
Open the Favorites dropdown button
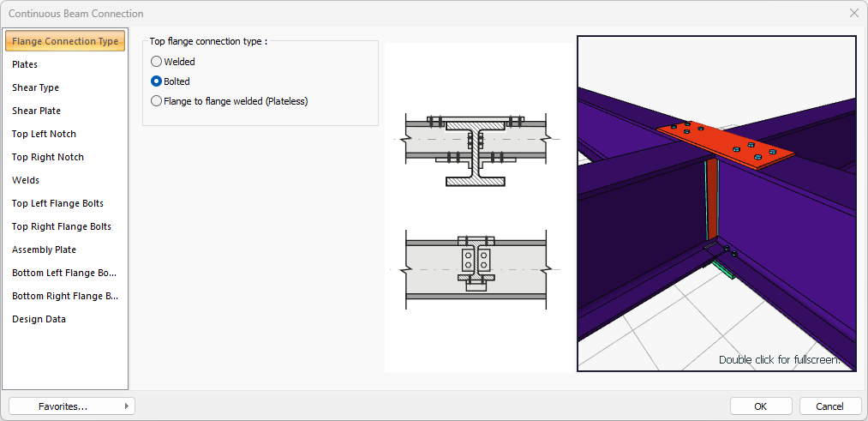tap(72, 406)
